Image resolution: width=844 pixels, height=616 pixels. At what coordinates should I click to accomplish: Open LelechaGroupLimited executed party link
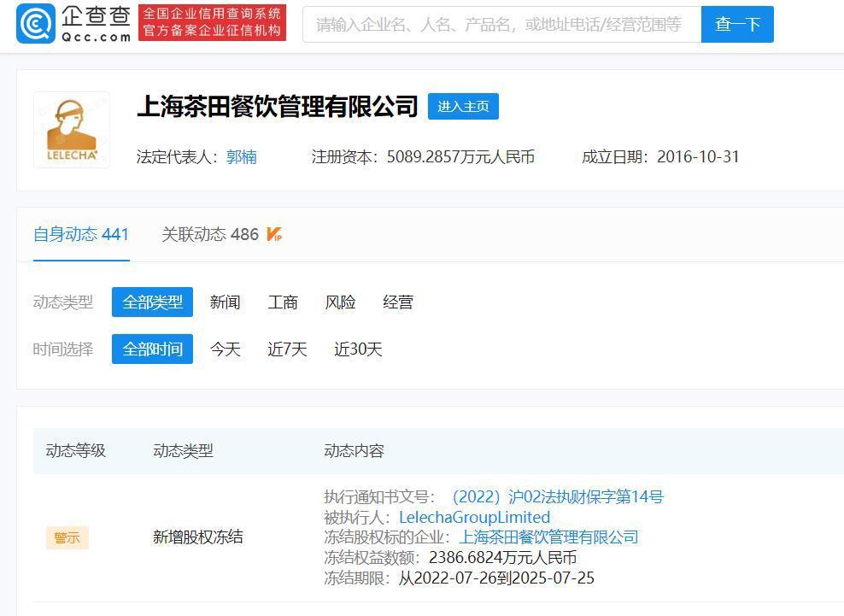474,517
